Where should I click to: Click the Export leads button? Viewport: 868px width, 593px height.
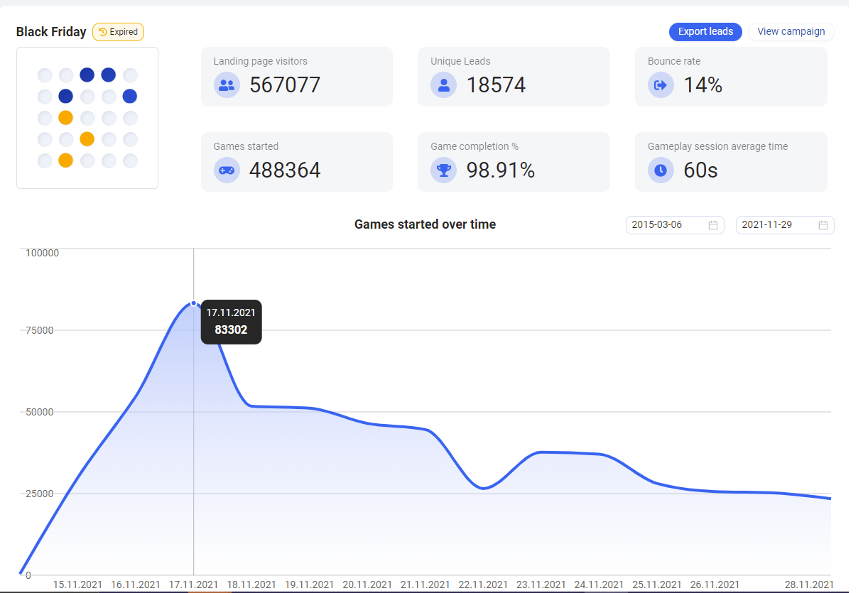click(705, 31)
